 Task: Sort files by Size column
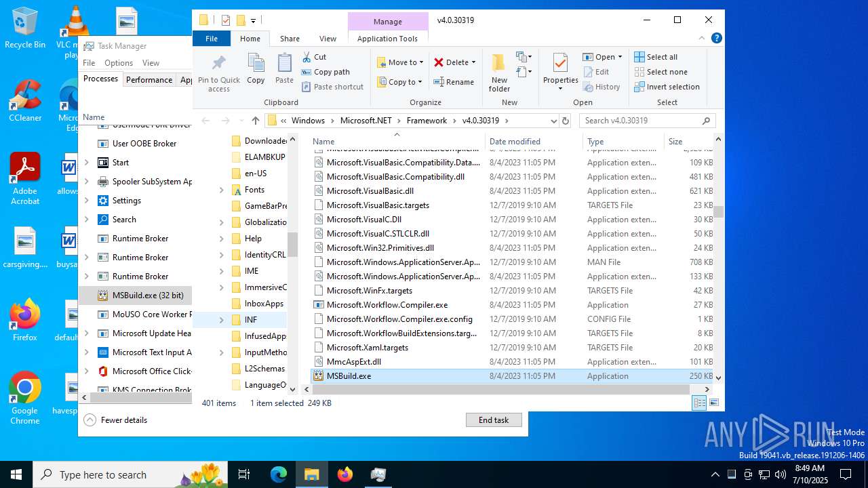coord(687,142)
